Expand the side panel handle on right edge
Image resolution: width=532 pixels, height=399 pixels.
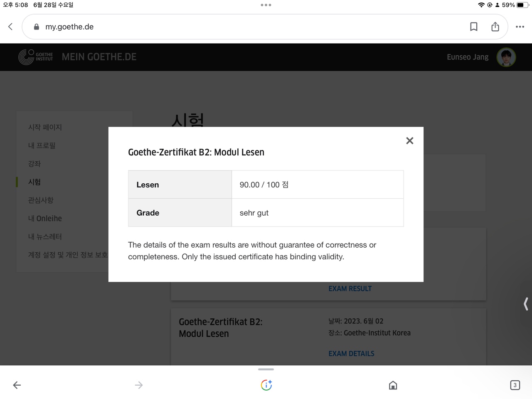[526, 304]
